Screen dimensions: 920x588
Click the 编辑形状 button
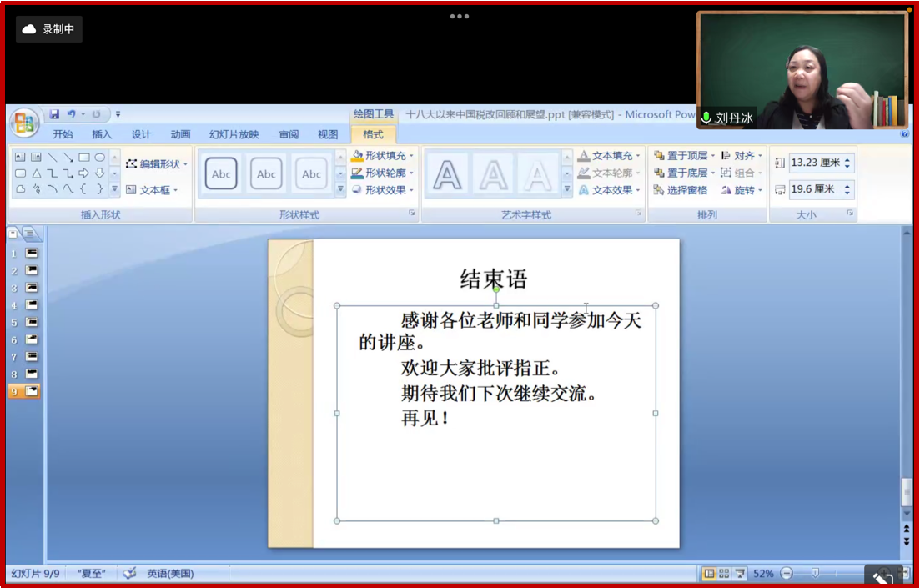pyautogui.click(x=156, y=164)
